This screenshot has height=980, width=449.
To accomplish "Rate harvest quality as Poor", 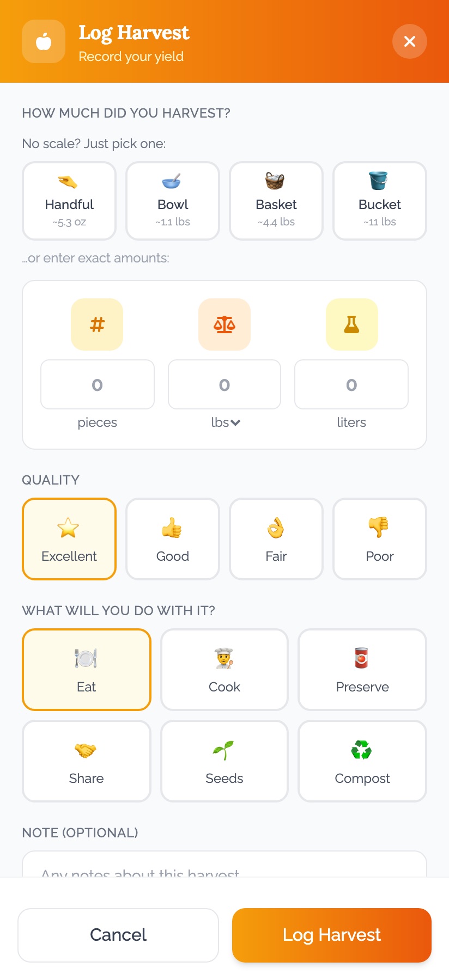I will point(380,539).
